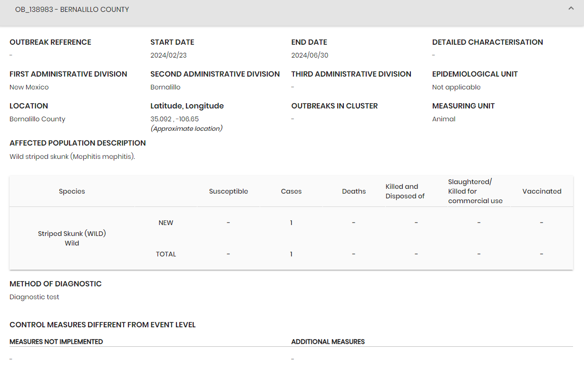The image size is (584, 392).
Task: Click the Killed and Disposed of header
Action: pos(405,191)
